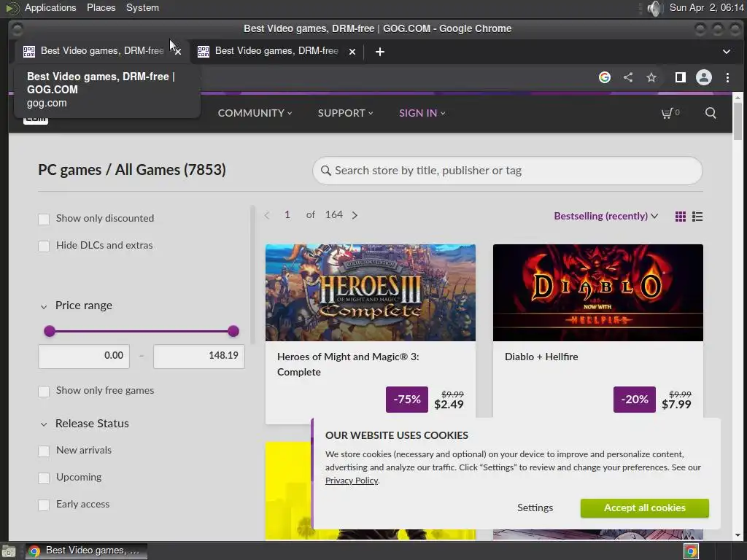The image size is (747, 560).
Task: Open Bestselling (recently) sort dropdown
Action: [x=606, y=216]
